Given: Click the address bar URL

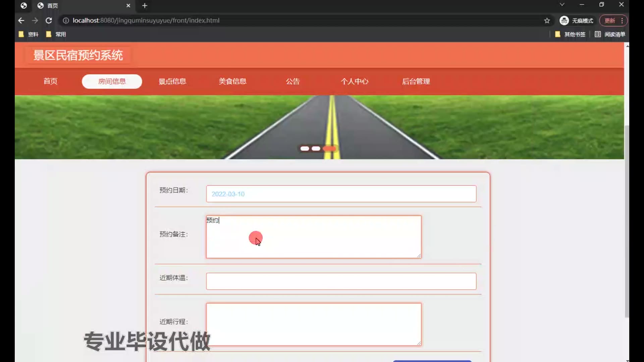Looking at the screenshot, I should click(146, 20).
